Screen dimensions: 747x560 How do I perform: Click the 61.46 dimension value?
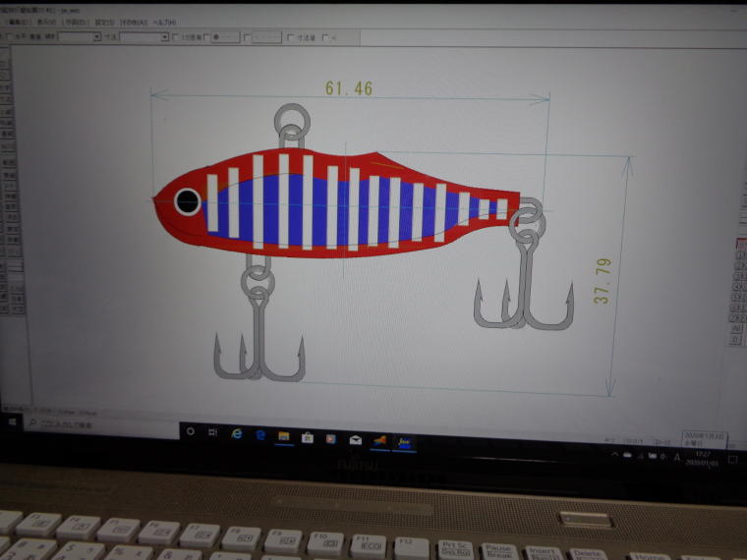click(x=349, y=88)
